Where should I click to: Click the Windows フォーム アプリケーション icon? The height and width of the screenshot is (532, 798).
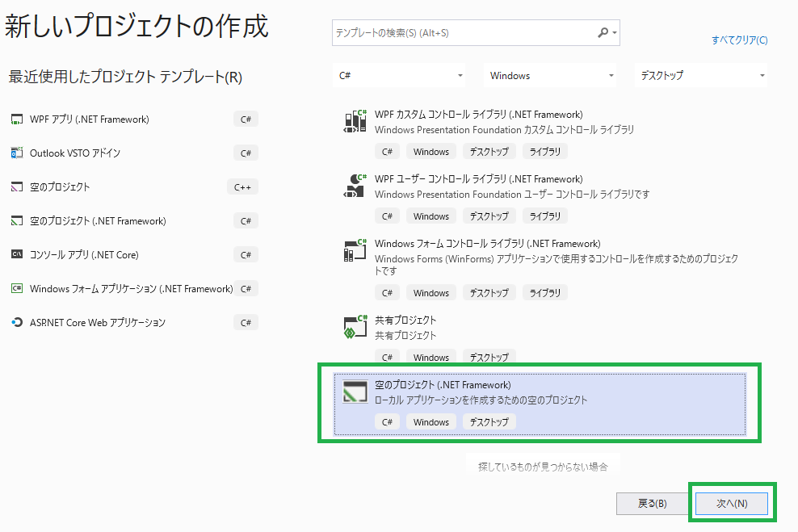[x=17, y=288]
